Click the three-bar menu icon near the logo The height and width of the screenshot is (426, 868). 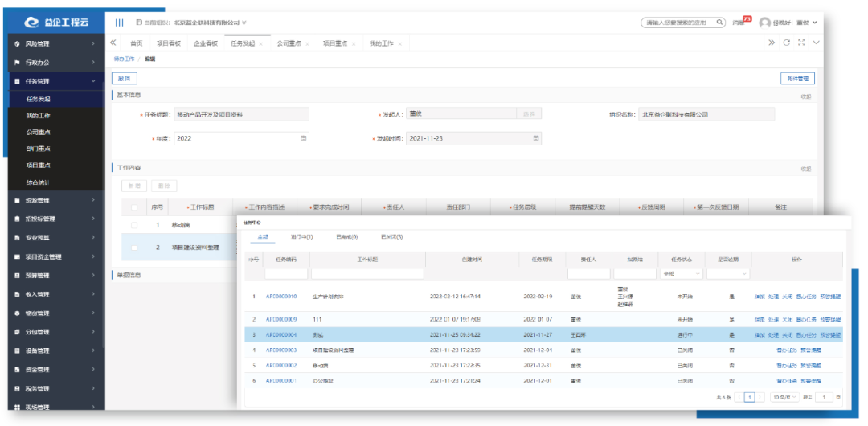point(120,23)
